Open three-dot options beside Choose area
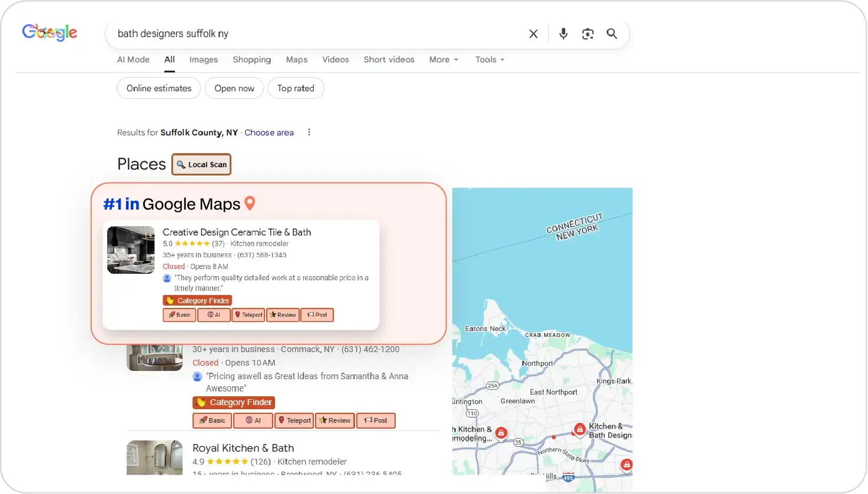Screen dimensions: 868x494 (309, 132)
